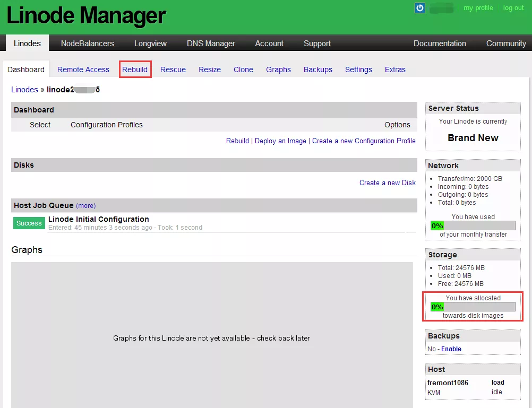532x408 pixels.
Task: Open DNS Manager tab
Action: click(211, 44)
